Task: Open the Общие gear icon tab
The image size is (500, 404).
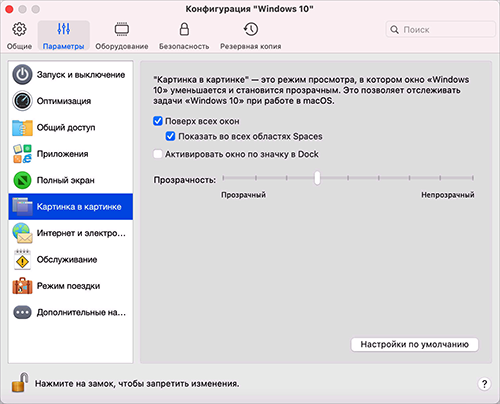Action: pyautogui.click(x=19, y=29)
